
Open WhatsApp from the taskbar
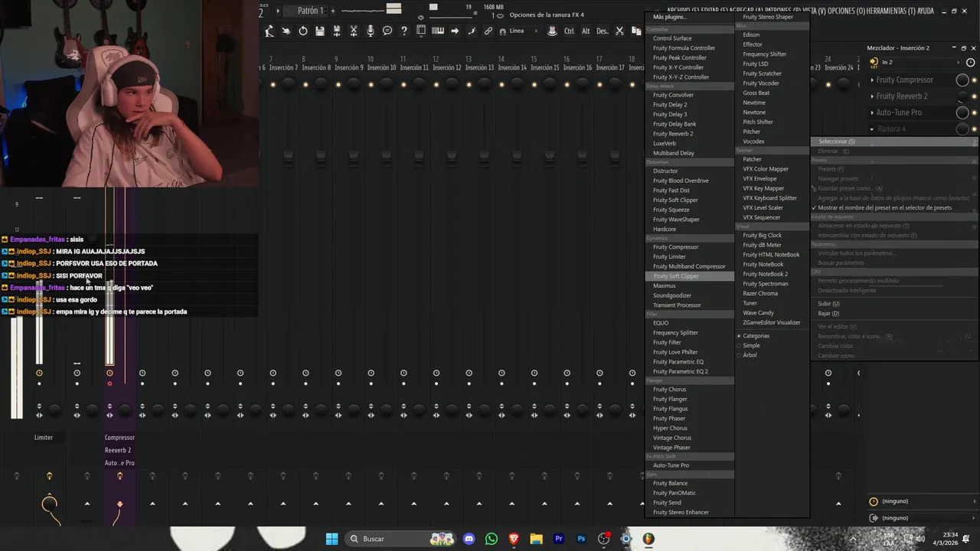point(492,539)
